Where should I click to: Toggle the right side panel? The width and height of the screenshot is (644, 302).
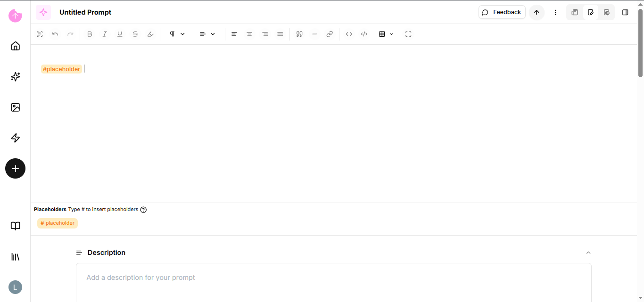point(625,12)
